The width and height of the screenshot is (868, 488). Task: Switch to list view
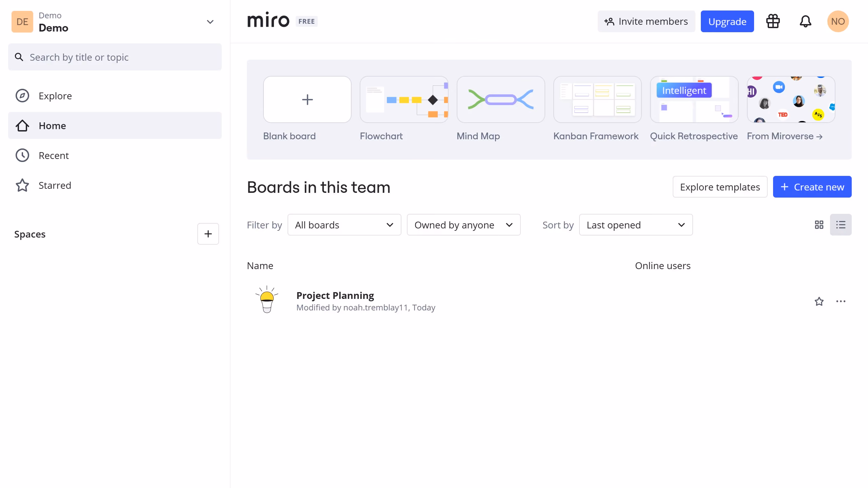point(841,225)
